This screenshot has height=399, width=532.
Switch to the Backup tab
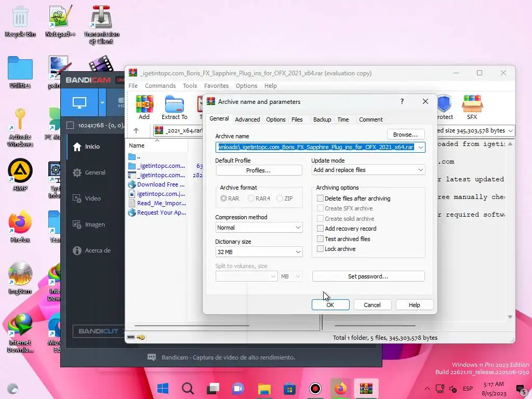pyautogui.click(x=322, y=119)
